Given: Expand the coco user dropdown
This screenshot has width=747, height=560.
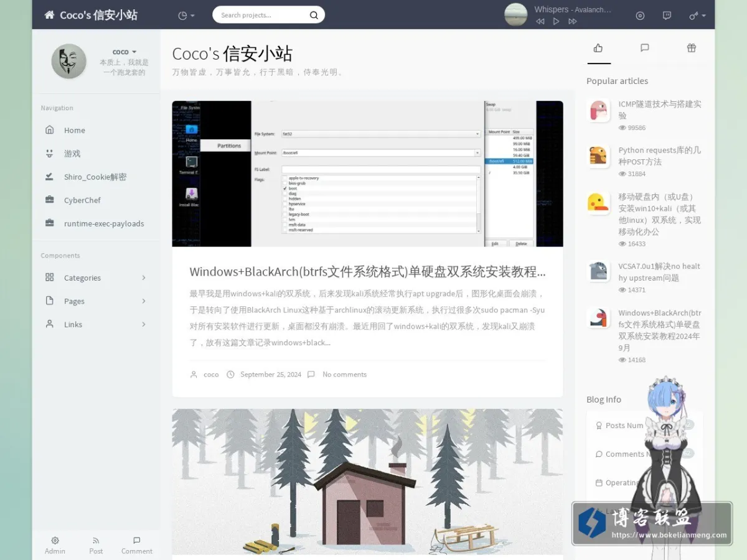Looking at the screenshot, I should tap(125, 52).
